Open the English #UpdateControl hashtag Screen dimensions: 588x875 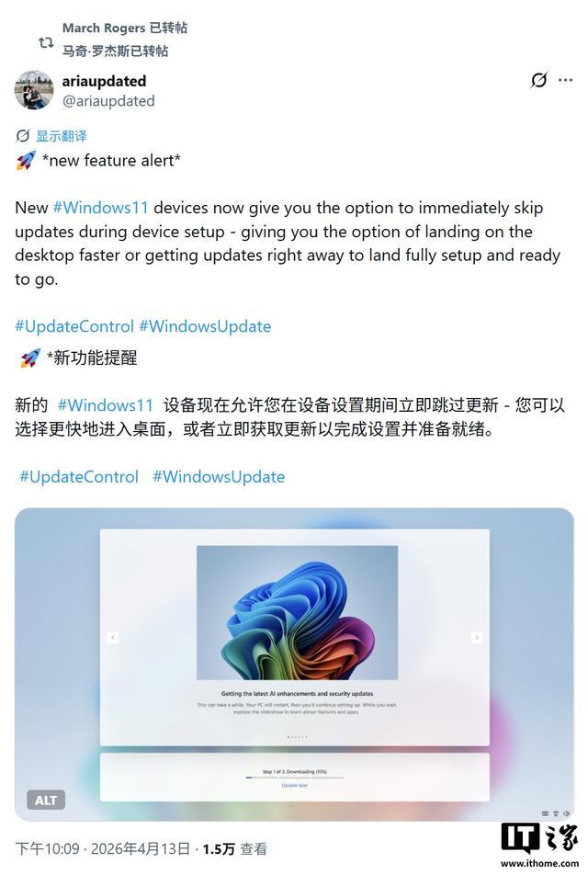74,326
